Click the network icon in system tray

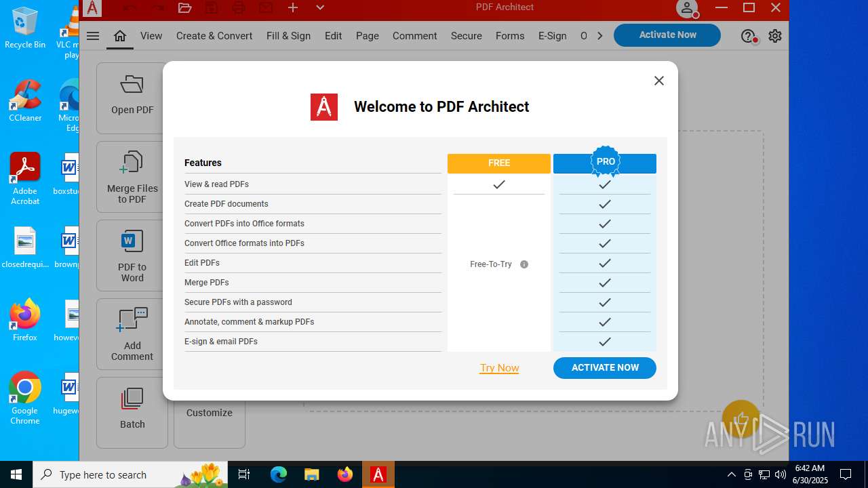tap(764, 474)
